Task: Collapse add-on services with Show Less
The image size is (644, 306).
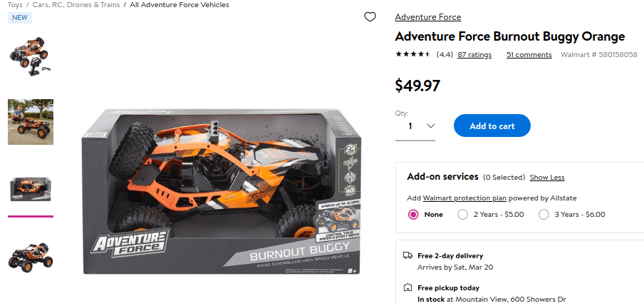Action: pos(547,178)
